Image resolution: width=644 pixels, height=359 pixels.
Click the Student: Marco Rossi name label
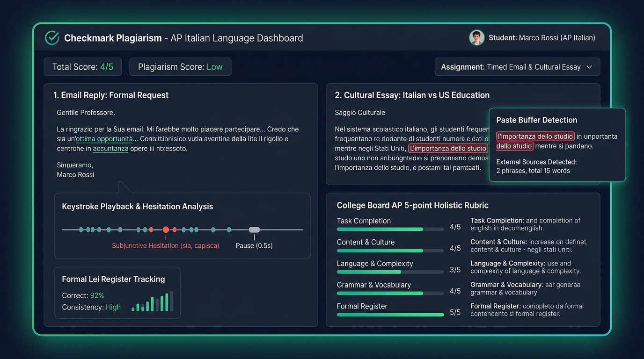point(542,38)
